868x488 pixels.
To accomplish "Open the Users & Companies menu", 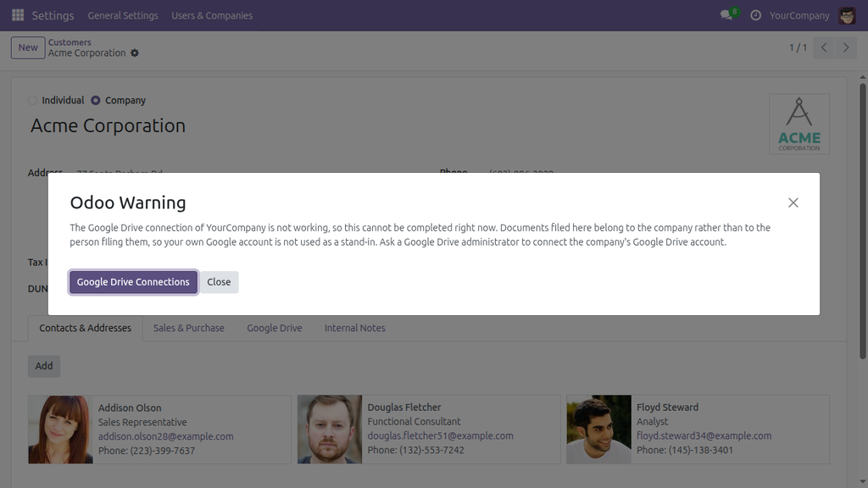I will click(212, 15).
